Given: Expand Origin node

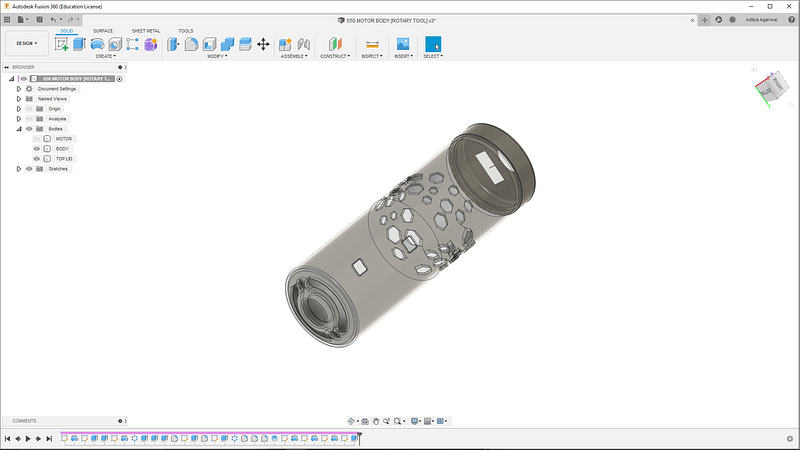Looking at the screenshot, I should coord(19,109).
